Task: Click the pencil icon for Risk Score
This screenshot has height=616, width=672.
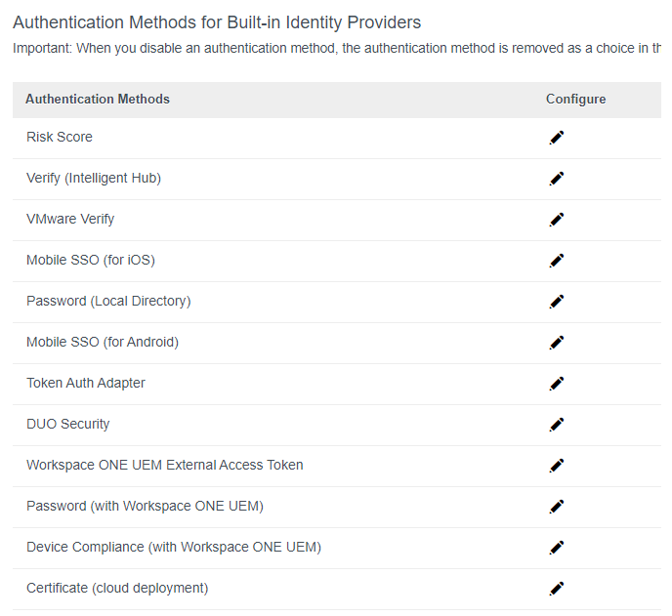Action: pos(557,138)
